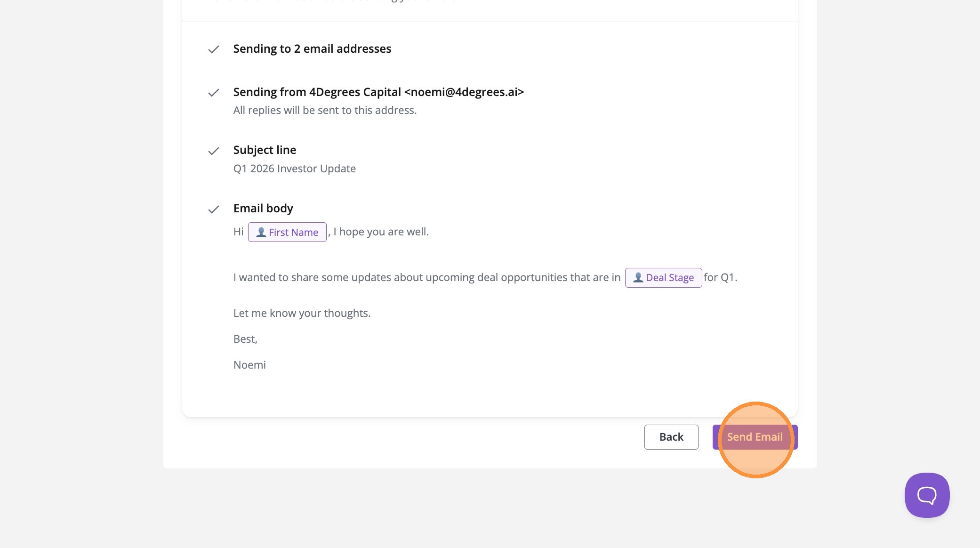The image size is (980, 548).
Task: Click the Sending from 4Degrees Capital heading
Action: tap(378, 92)
